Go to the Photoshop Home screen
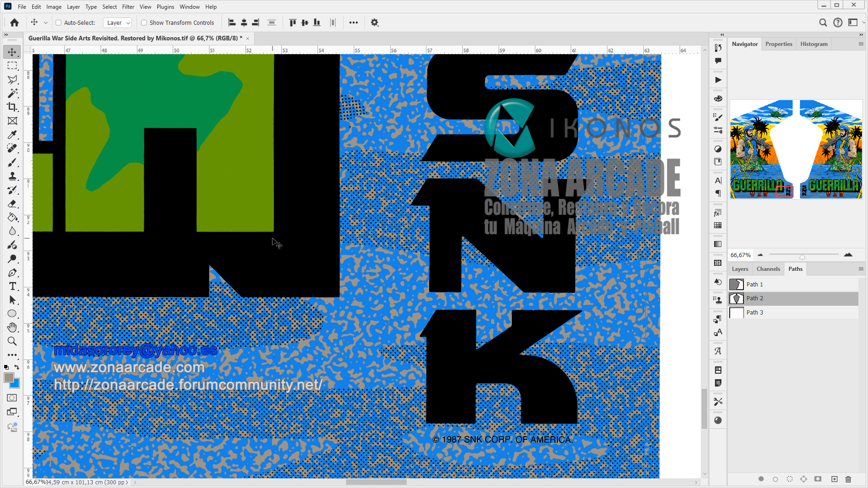 coord(14,22)
